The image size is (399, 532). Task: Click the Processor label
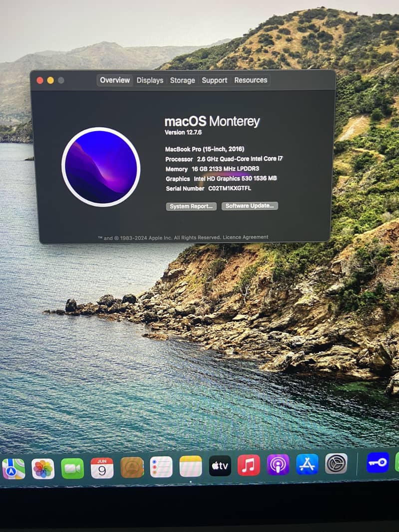click(179, 159)
